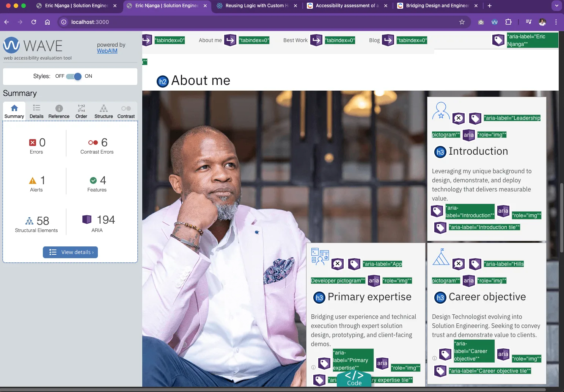Image resolution: width=564 pixels, height=392 pixels.
Task: Click the View details button
Action: click(x=70, y=252)
